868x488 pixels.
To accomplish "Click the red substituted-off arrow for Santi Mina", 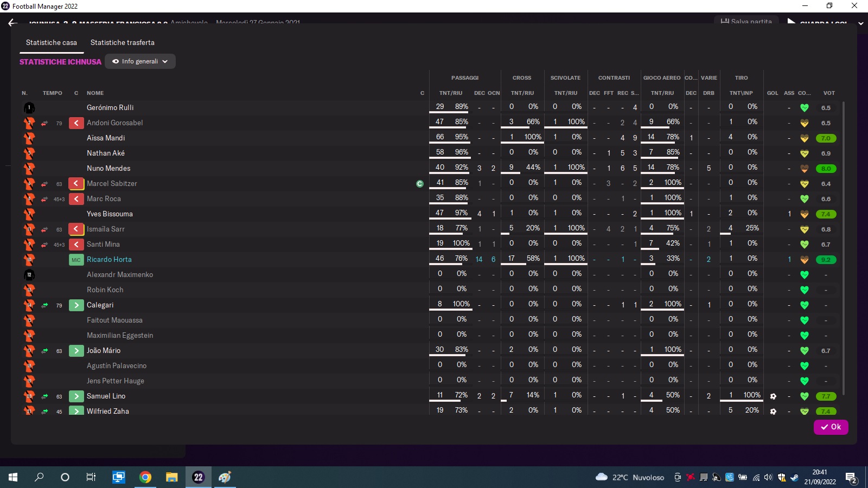I will 76,245.
